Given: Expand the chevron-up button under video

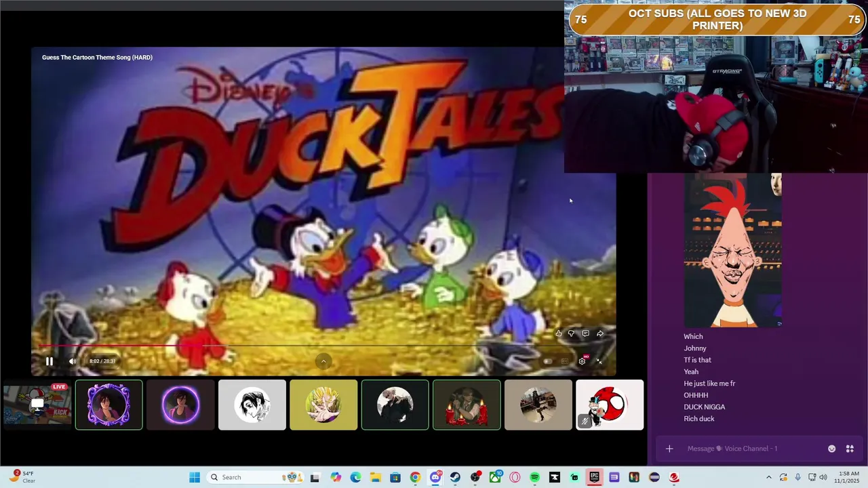Looking at the screenshot, I should click(x=323, y=361).
